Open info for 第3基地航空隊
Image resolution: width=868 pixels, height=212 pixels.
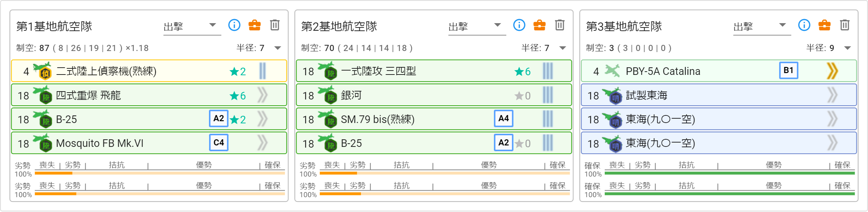tap(804, 25)
